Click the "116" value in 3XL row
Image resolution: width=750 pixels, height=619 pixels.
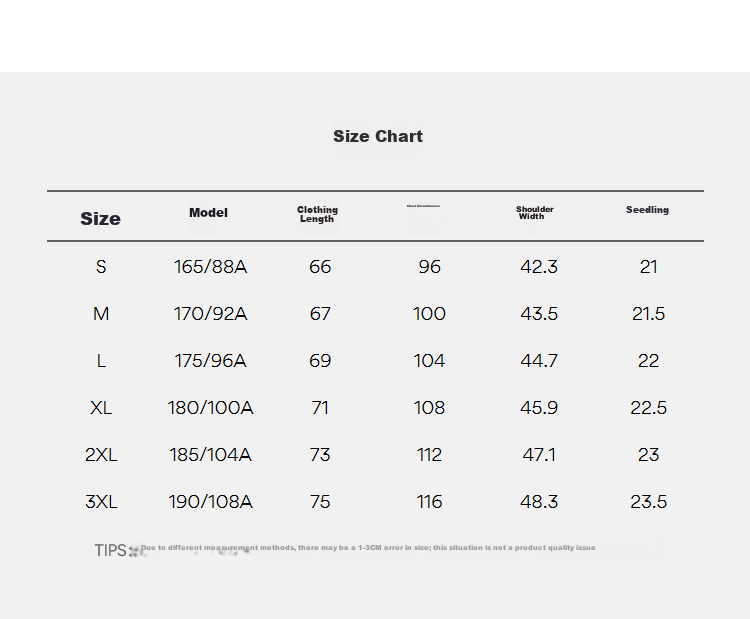point(430,502)
